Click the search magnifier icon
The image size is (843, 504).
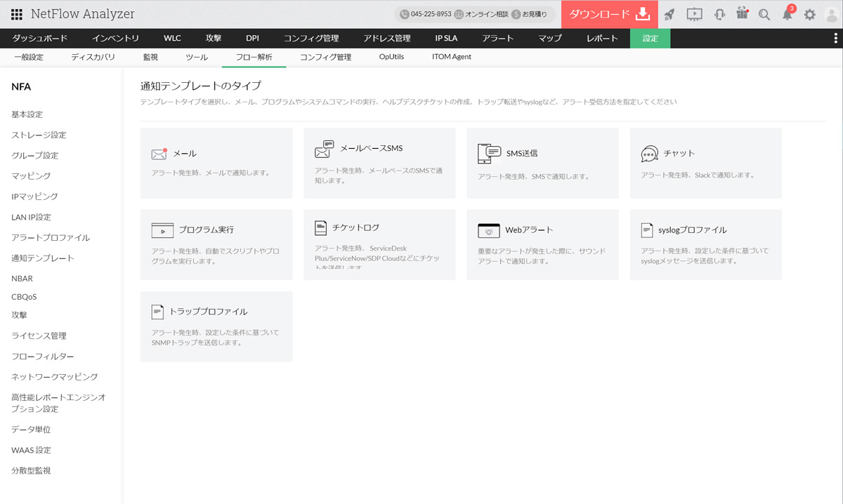click(764, 14)
